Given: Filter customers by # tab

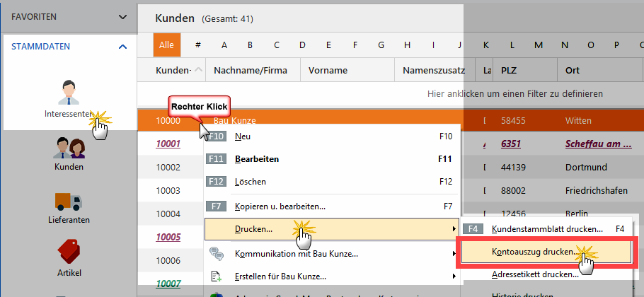Looking at the screenshot, I should click(x=198, y=45).
